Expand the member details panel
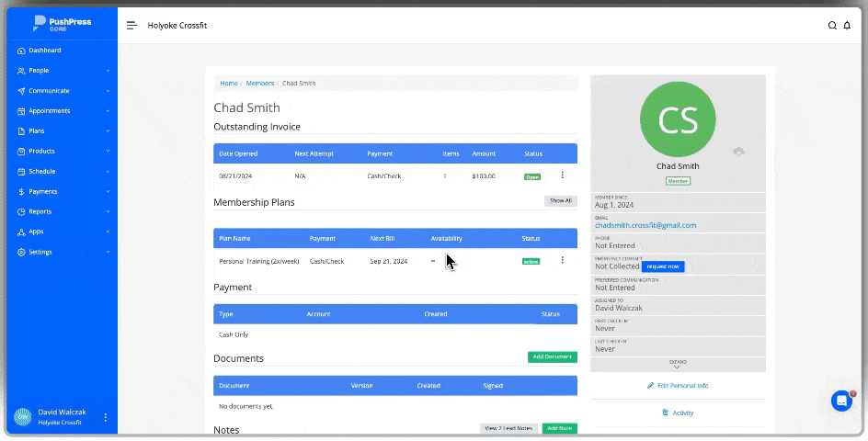Image resolution: width=868 pixels, height=441 pixels. pos(678,365)
